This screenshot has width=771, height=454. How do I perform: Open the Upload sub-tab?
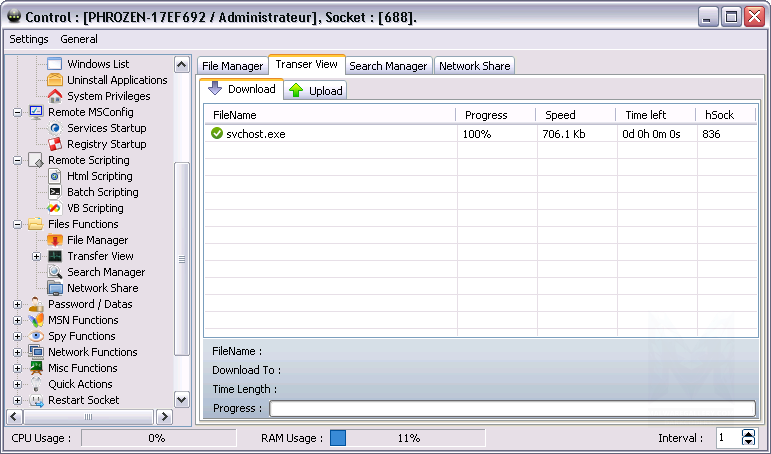tap(315, 91)
